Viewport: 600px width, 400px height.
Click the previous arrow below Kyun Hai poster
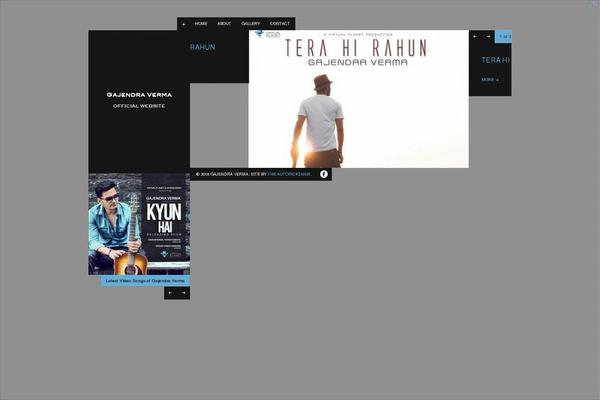click(170, 293)
